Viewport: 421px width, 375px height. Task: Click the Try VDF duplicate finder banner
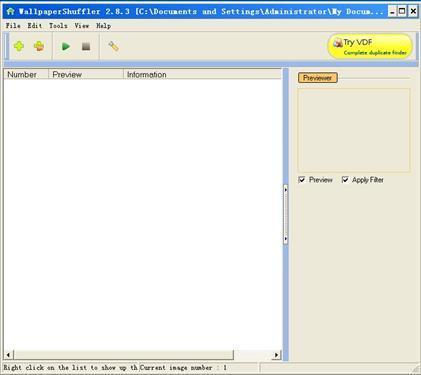pyautogui.click(x=370, y=46)
